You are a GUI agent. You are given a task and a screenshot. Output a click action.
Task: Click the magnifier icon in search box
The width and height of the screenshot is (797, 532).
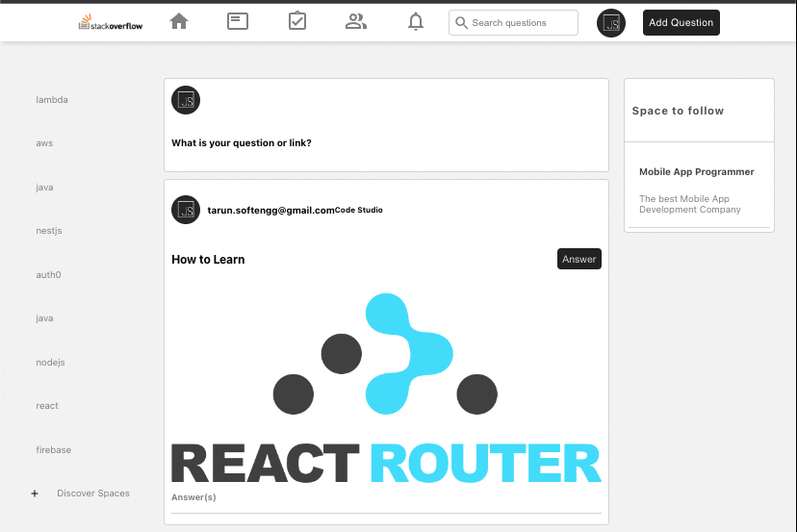[x=461, y=23]
